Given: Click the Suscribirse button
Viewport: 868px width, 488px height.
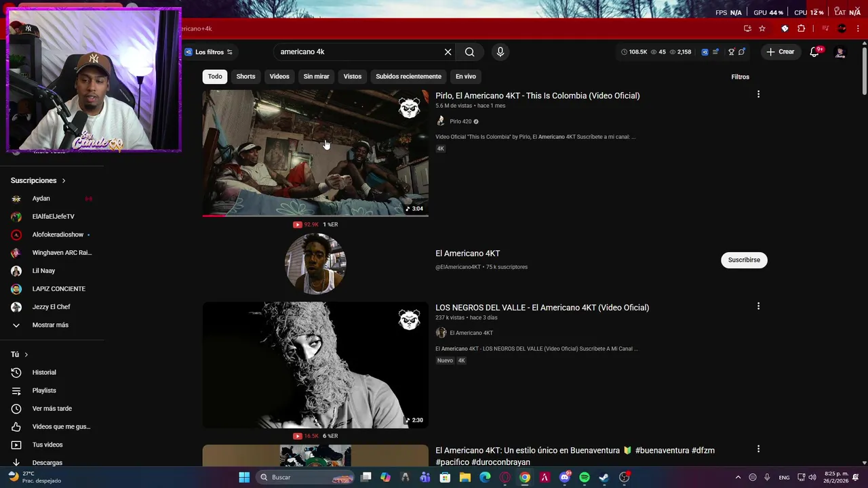Looking at the screenshot, I should [744, 260].
